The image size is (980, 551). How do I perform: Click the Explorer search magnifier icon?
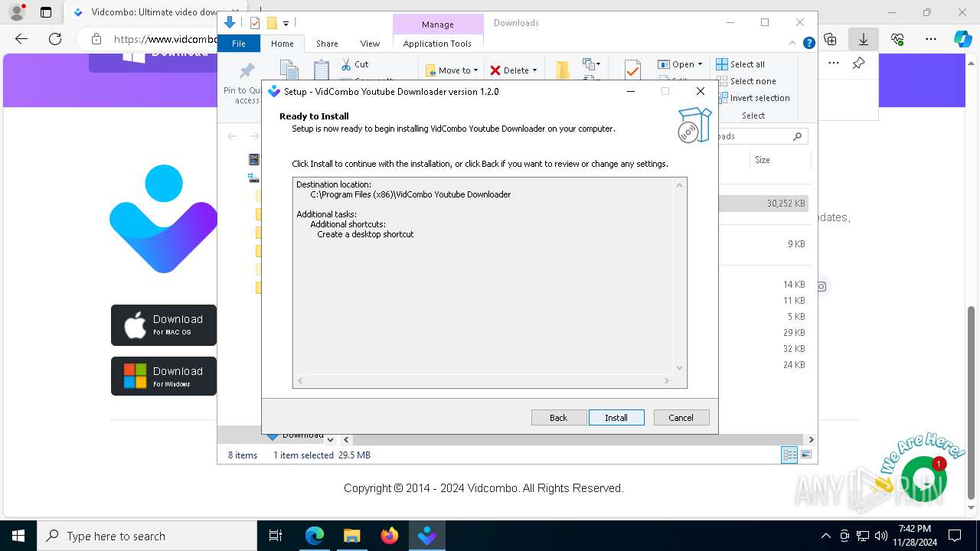coord(797,136)
